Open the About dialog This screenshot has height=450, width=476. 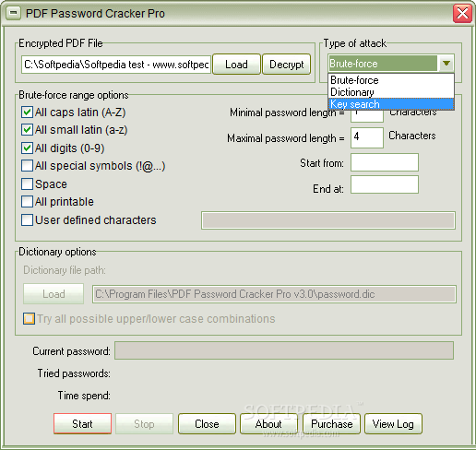tap(268, 424)
